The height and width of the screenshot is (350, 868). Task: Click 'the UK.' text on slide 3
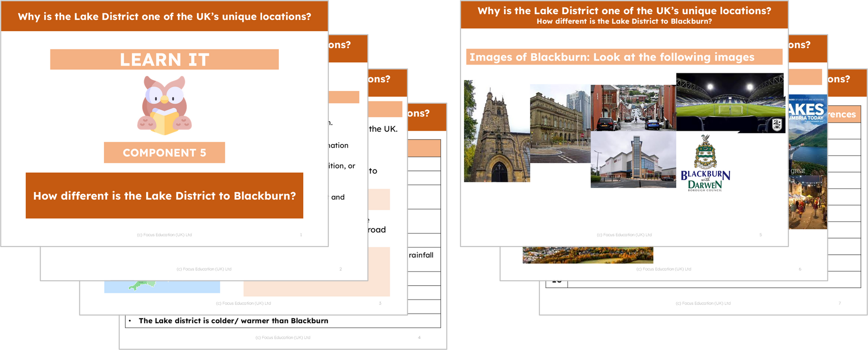tap(383, 129)
